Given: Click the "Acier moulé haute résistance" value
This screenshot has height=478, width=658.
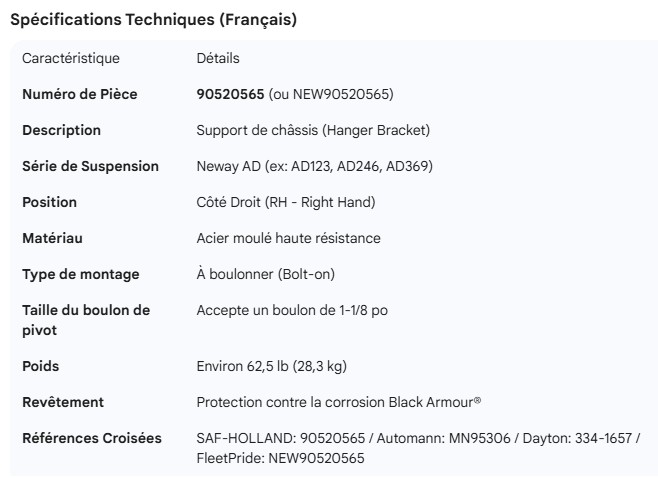Looking at the screenshot, I should (288, 238).
